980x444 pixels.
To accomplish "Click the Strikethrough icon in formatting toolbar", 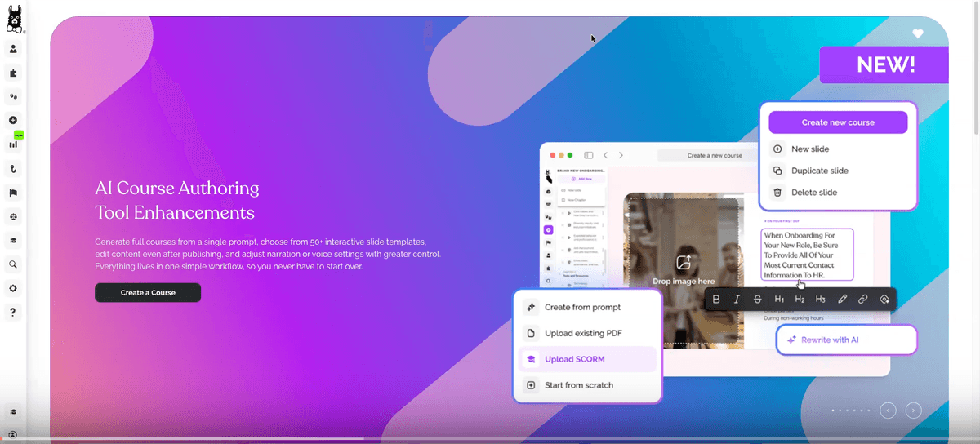I will (x=758, y=300).
